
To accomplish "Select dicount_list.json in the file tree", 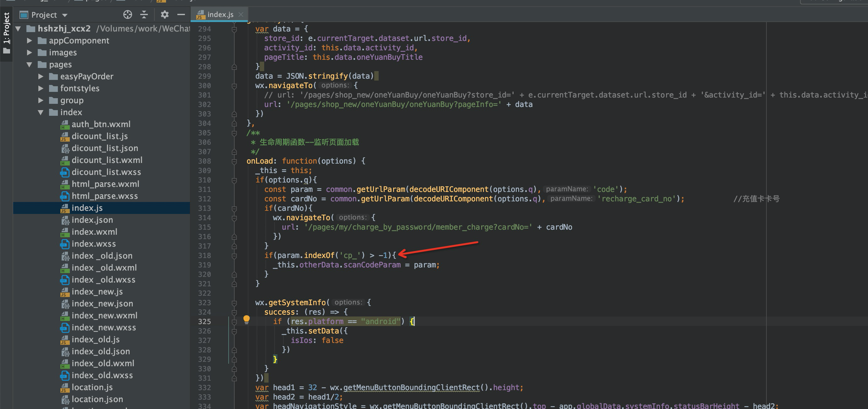I will point(104,148).
